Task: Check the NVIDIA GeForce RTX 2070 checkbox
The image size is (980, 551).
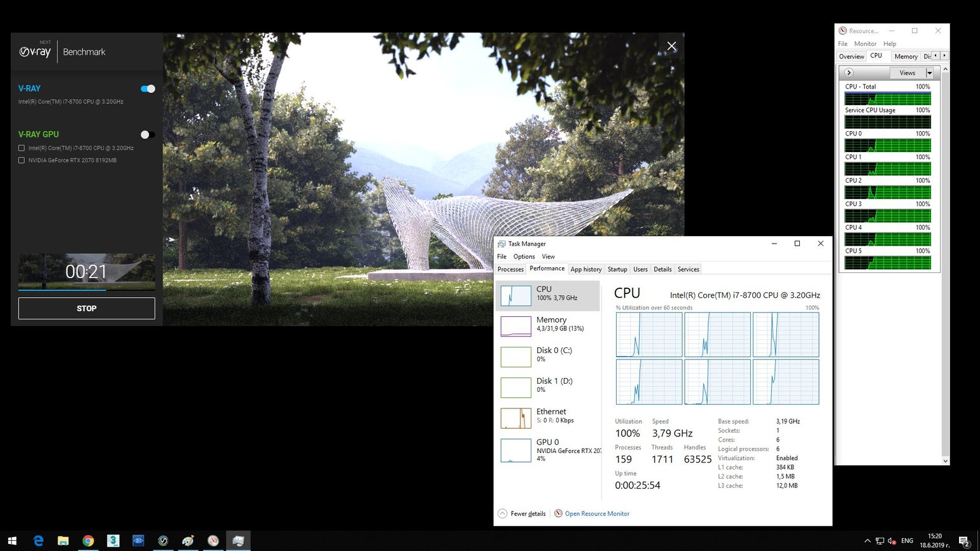Action: (22, 160)
